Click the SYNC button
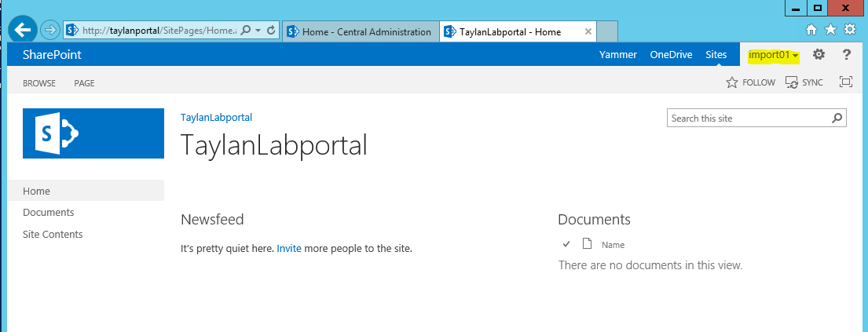This screenshot has width=868, height=332. click(x=804, y=82)
